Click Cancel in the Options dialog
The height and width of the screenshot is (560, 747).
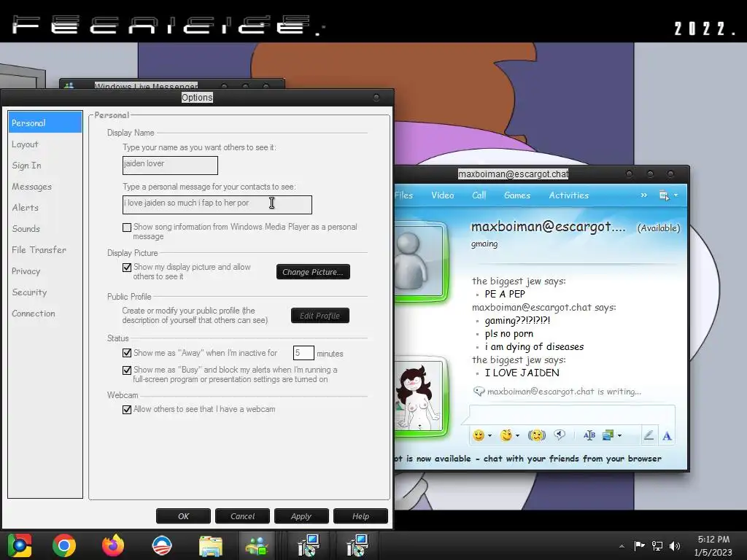click(x=242, y=516)
